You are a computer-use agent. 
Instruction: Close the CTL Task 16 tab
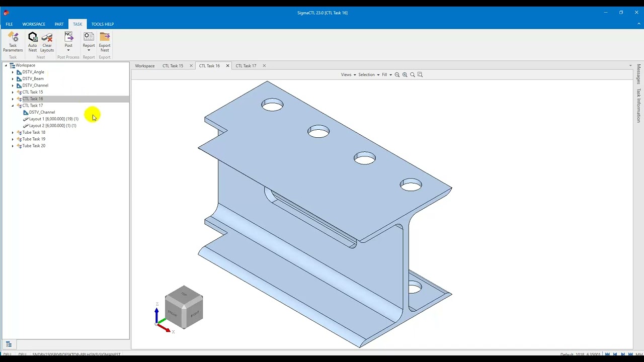(227, 66)
